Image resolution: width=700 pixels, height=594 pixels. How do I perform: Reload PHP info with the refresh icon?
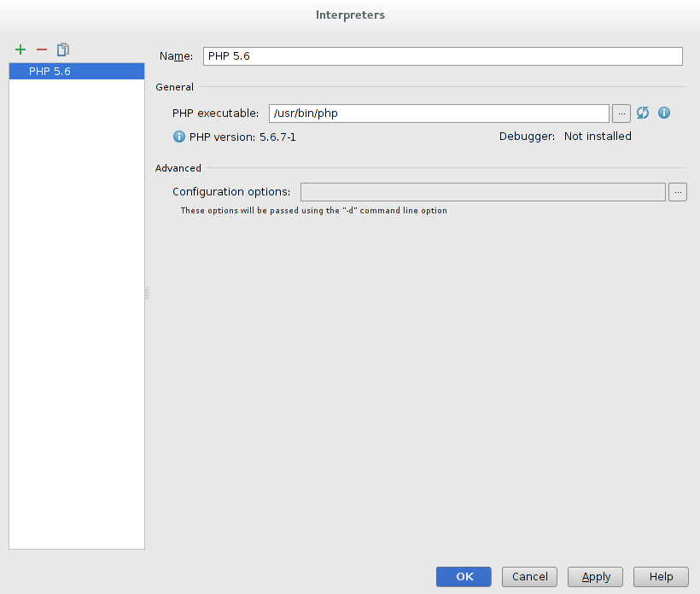pyautogui.click(x=643, y=113)
